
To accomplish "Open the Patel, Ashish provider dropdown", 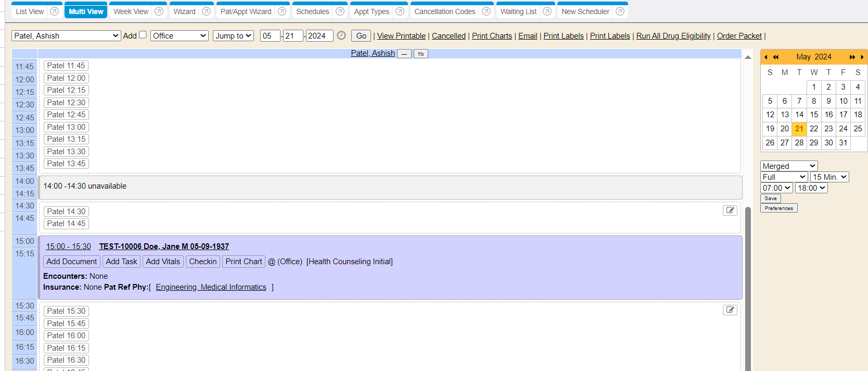I will (x=66, y=35).
